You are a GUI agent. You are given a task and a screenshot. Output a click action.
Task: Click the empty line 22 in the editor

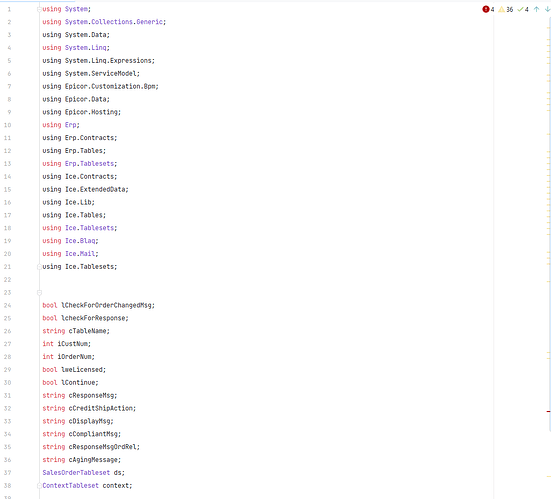pos(246,280)
